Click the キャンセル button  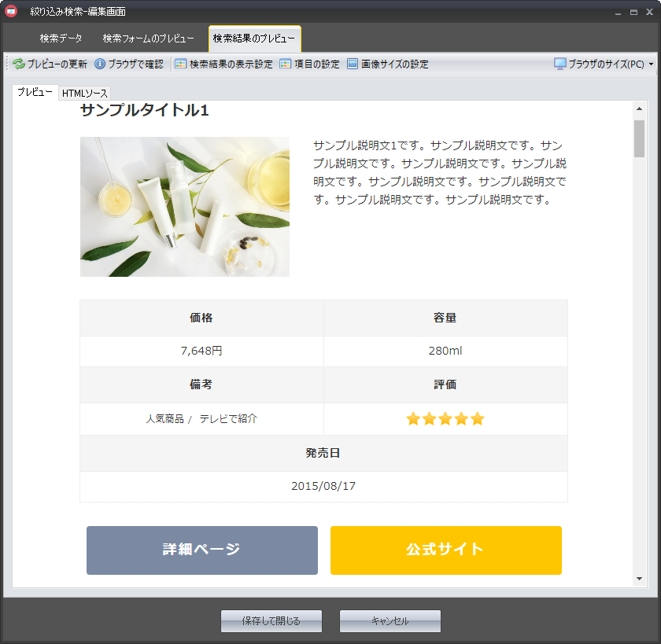390,621
